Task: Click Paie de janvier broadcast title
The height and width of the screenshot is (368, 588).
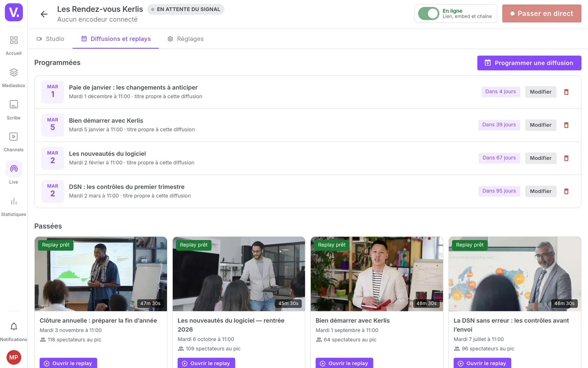Action: [133, 88]
